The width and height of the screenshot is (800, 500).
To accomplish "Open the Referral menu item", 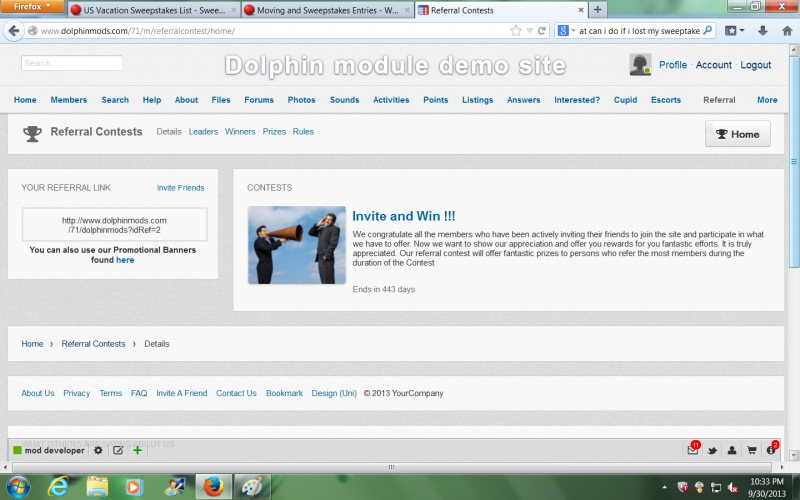I will tap(719, 100).
